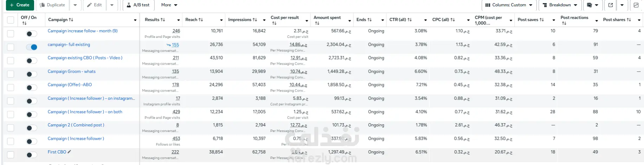Click the charts icon in the toolbar

point(636,5)
